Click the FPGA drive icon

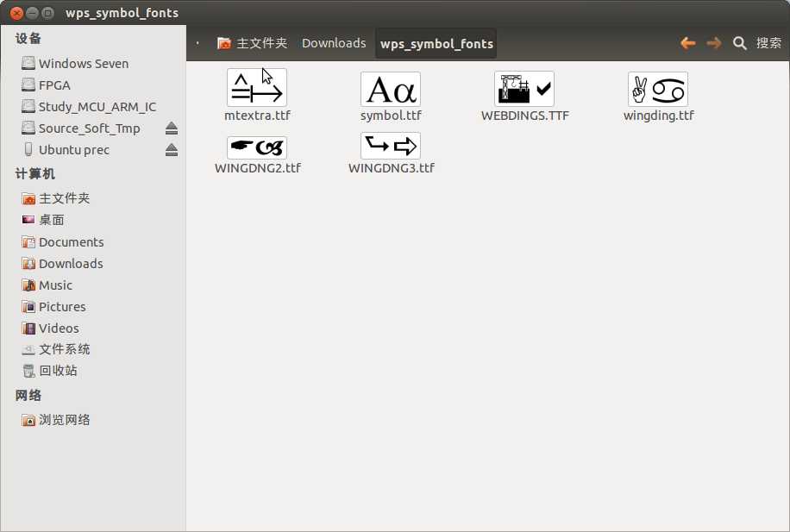tap(28, 85)
